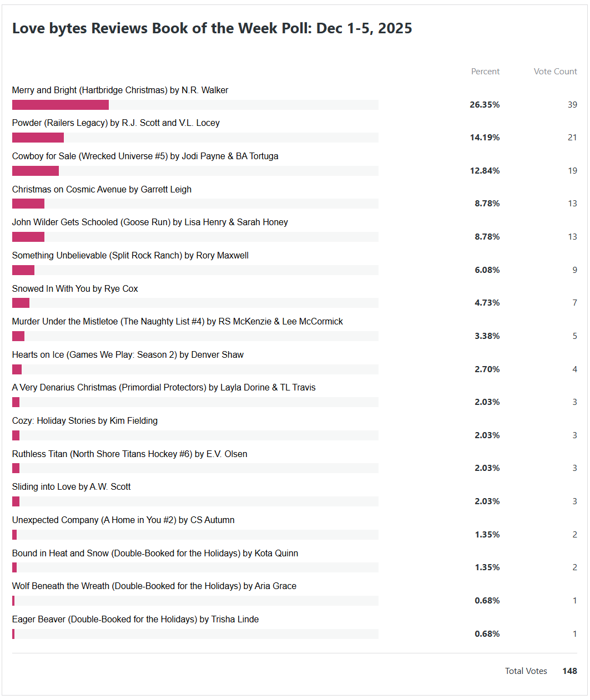590x700 pixels.
Task: Click the Powder (Railers Legacy) entry
Action: point(115,123)
